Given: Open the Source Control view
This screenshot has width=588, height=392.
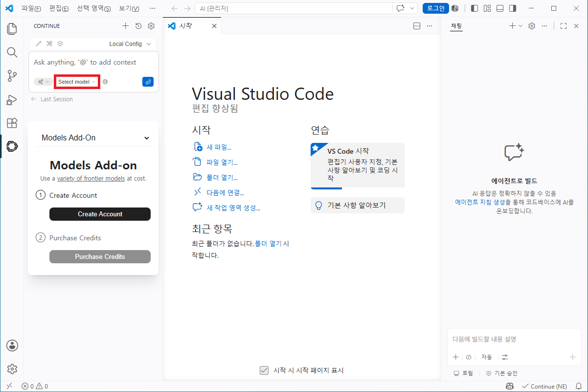Looking at the screenshot, I should [x=12, y=76].
